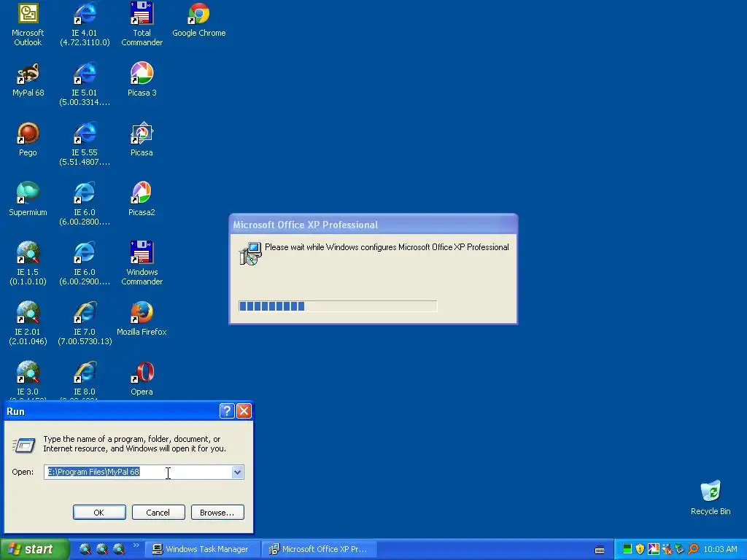Expand the Open field dropdown in Run
Viewport: 747px width, 560px height.
(237, 472)
